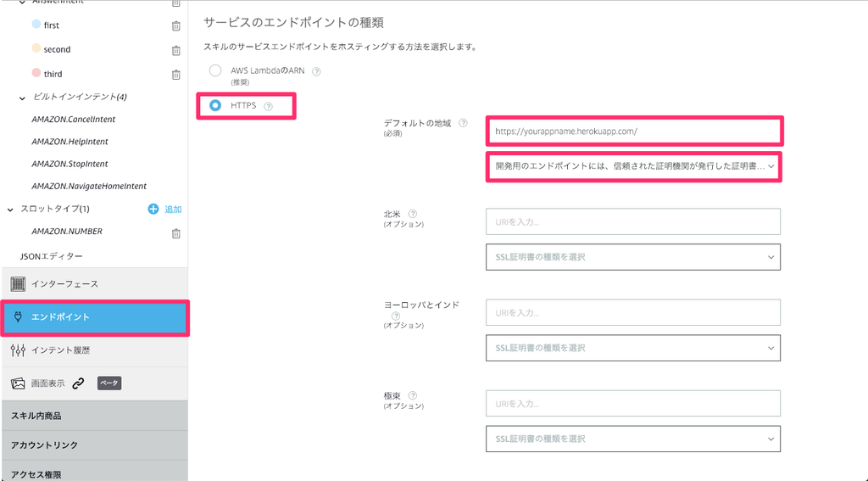Open the ヨーロッパとインド SSL certificate dropdown
Screen dimensions: 868x481
(x=633, y=348)
